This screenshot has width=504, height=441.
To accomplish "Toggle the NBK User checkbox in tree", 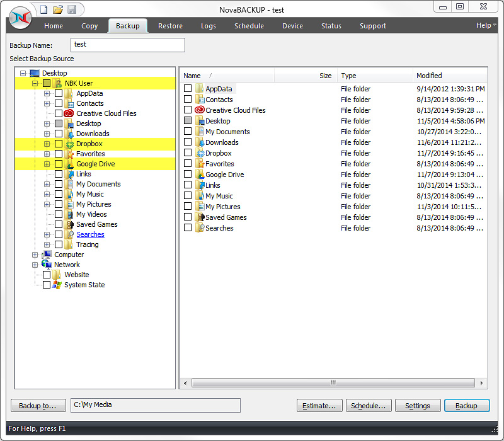I will 47,83.
